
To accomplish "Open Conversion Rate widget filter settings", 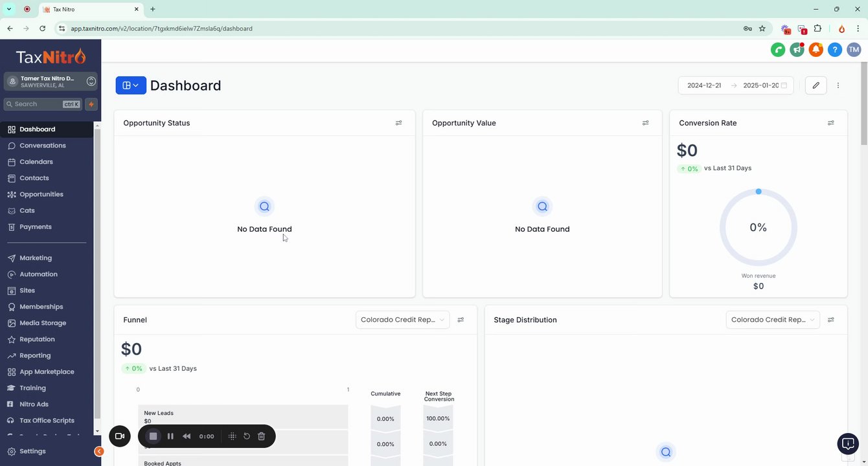I will click(830, 123).
